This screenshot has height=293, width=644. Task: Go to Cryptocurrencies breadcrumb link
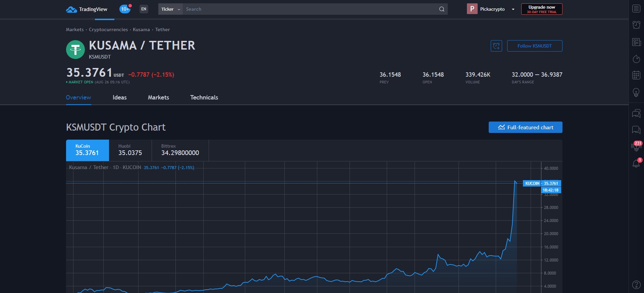click(108, 29)
